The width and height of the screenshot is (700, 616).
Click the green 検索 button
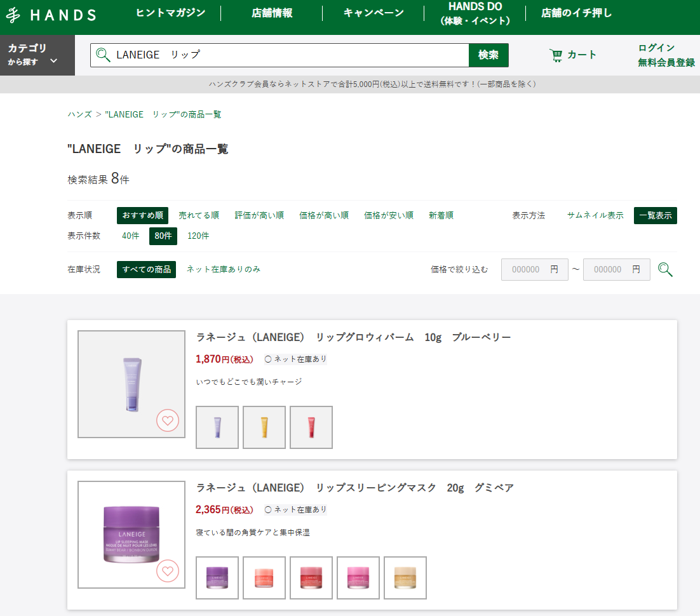[488, 55]
